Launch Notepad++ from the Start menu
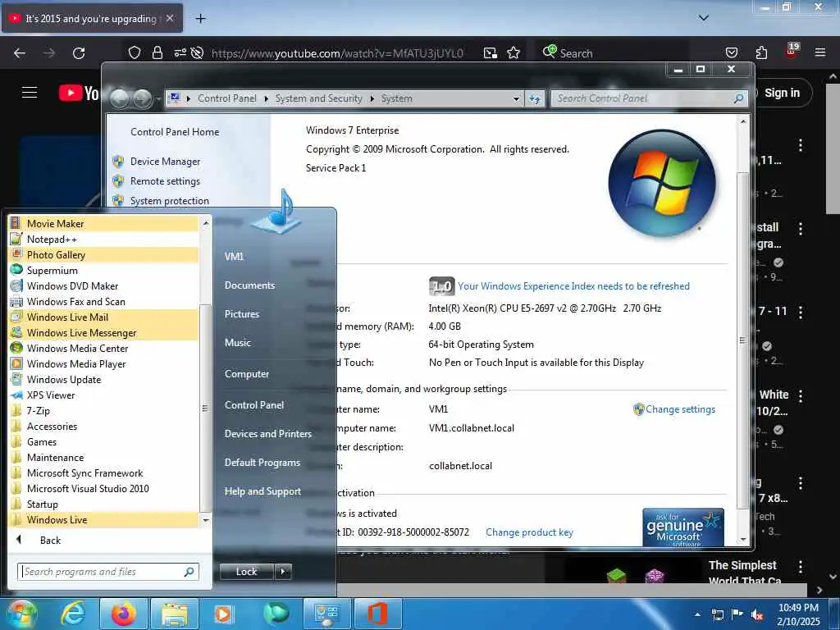 point(103,239)
